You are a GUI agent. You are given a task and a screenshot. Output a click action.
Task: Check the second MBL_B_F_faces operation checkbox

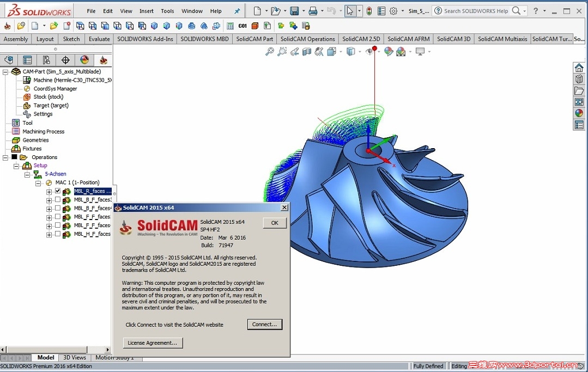coord(58,208)
